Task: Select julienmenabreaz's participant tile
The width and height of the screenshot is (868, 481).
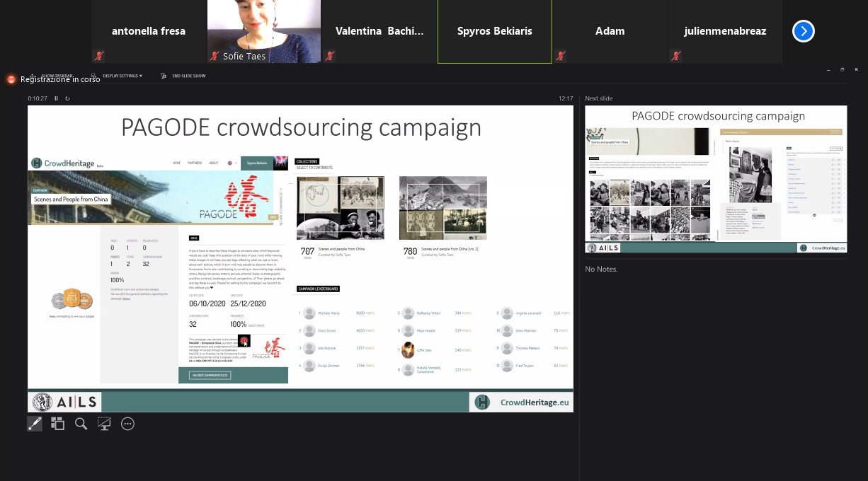Action: point(726,32)
